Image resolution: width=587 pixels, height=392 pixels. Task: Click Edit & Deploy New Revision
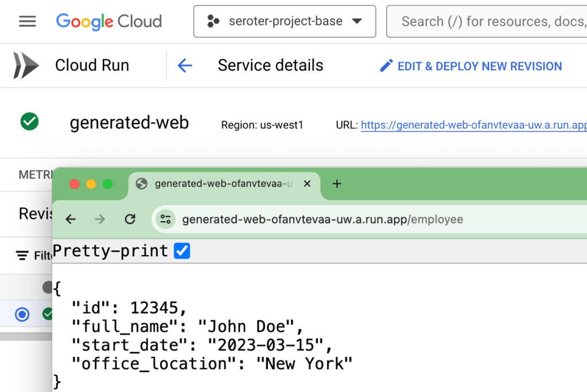point(479,66)
